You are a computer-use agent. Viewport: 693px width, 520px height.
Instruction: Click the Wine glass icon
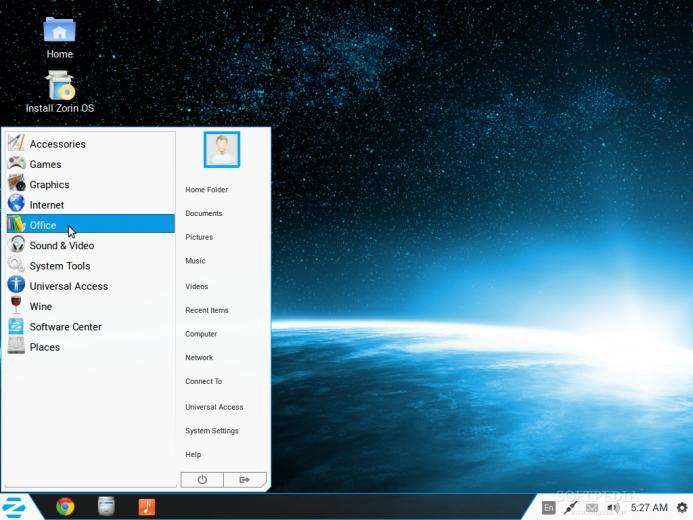(16, 305)
